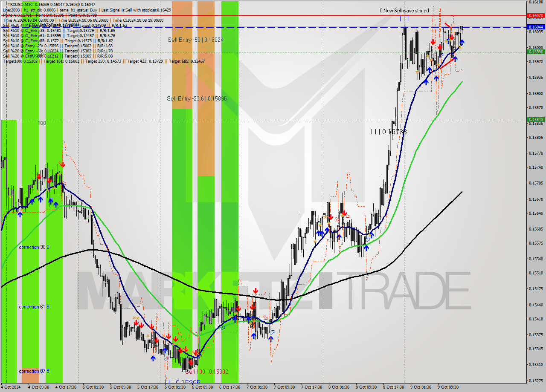Viewport: 546px width, 392px height.
Task: Click the 0.15870 price axis value
Action: click(x=536, y=107)
